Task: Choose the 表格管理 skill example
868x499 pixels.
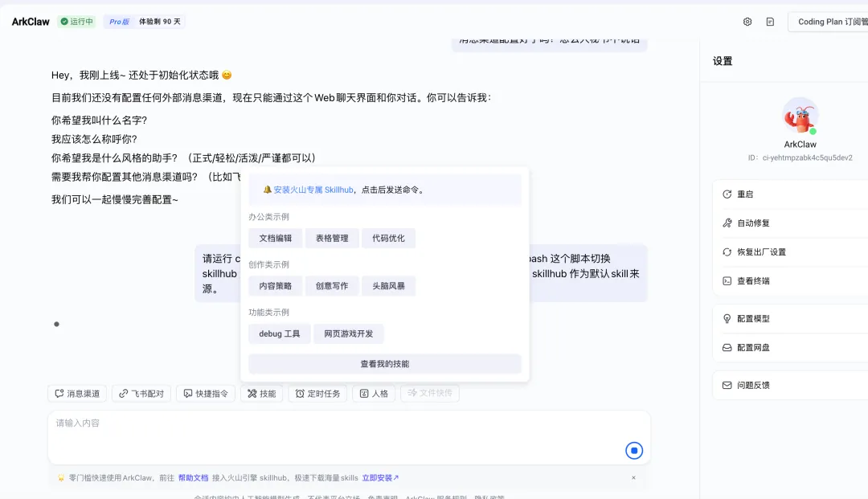Action: click(332, 239)
